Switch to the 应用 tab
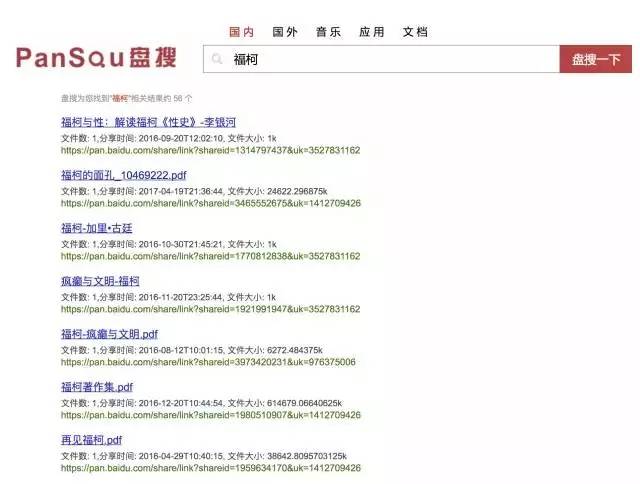The image size is (640, 484). tap(372, 32)
